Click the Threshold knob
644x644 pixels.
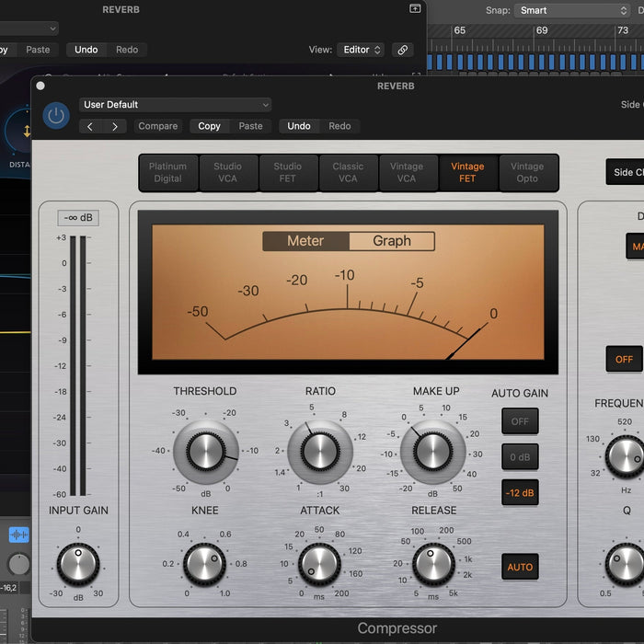[206, 452]
